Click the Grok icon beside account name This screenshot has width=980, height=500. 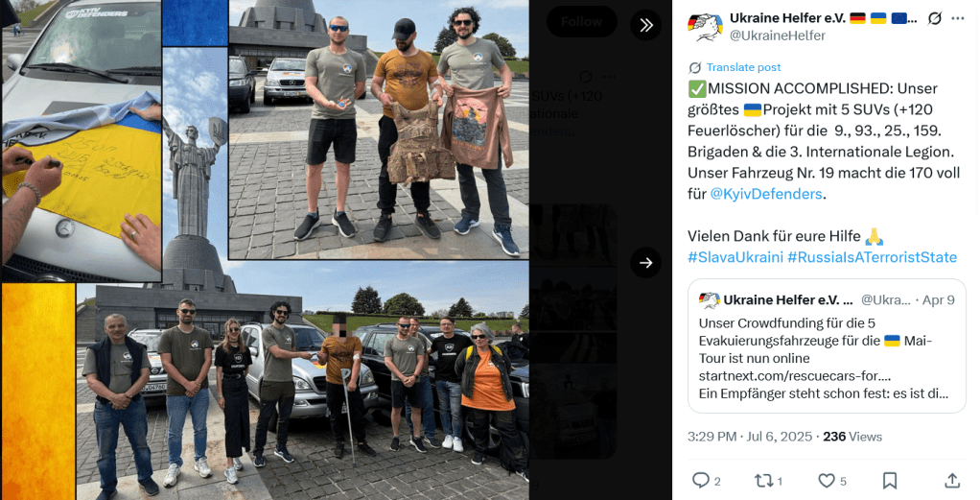pyautogui.click(x=934, y=18)
